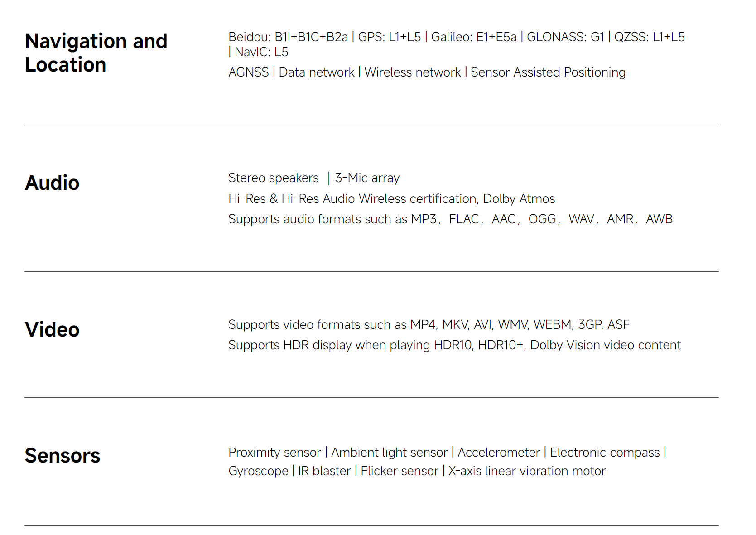Click the Navigation and Location heading

point(96,53)
